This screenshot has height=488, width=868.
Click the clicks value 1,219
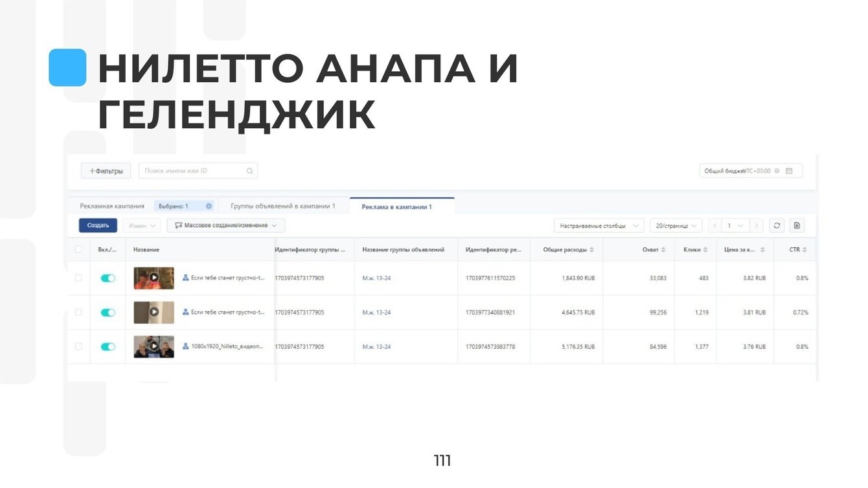(x=702, y=313)
